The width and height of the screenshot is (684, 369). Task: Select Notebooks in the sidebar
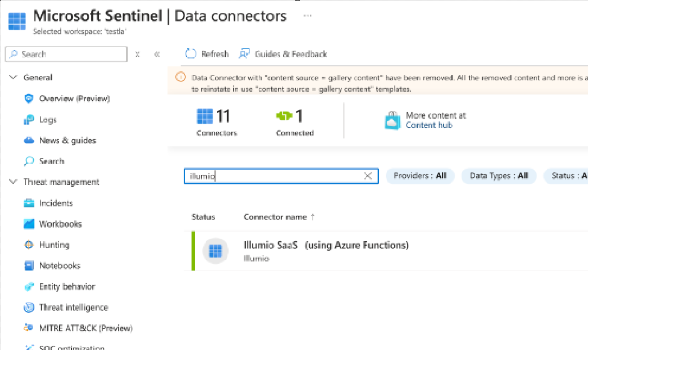point(60,265)
